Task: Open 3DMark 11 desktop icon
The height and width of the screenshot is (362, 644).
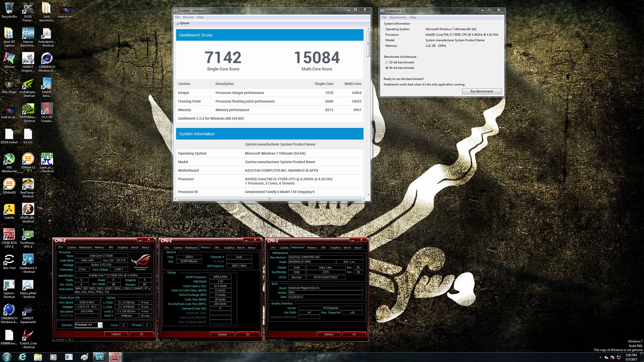Action: pos(28,161)
